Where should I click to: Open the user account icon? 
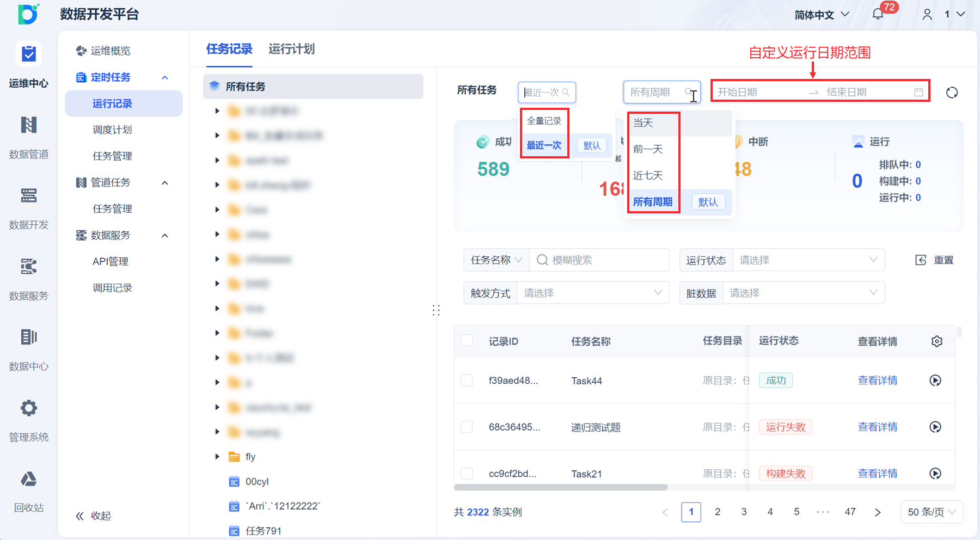[x=927, y=14]
